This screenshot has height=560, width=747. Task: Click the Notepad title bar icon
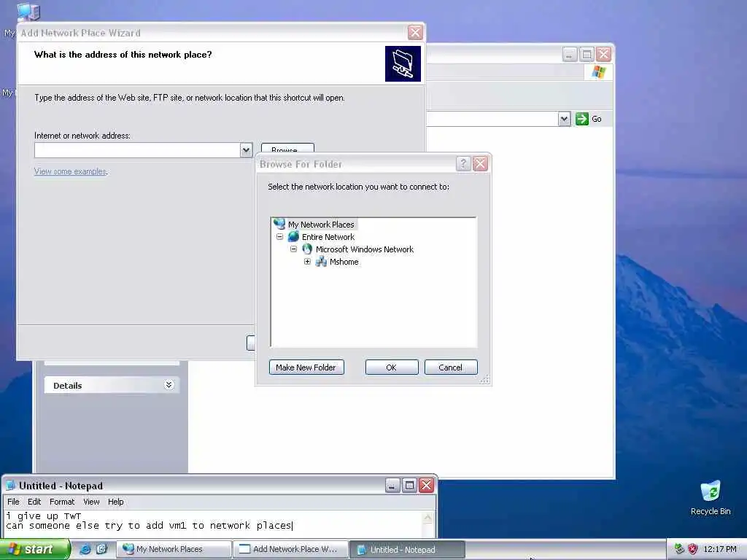pos(10,485)
